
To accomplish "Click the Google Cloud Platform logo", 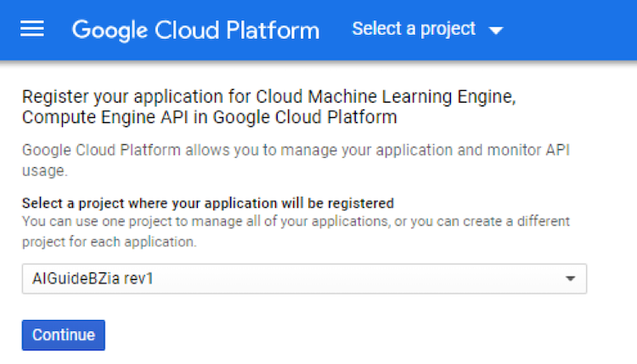I will [x=195, y=30].
